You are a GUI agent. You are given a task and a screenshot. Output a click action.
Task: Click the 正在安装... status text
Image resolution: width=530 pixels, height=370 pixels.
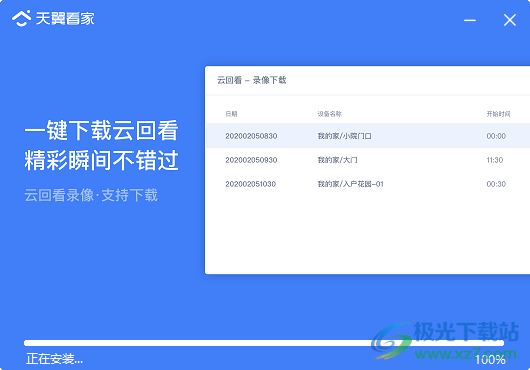click(x=54, y=359)
